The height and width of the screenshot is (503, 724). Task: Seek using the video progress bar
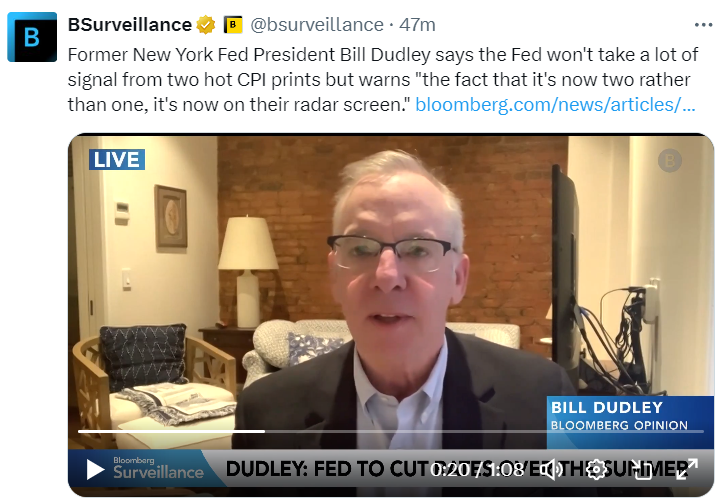tap(391, 431)
